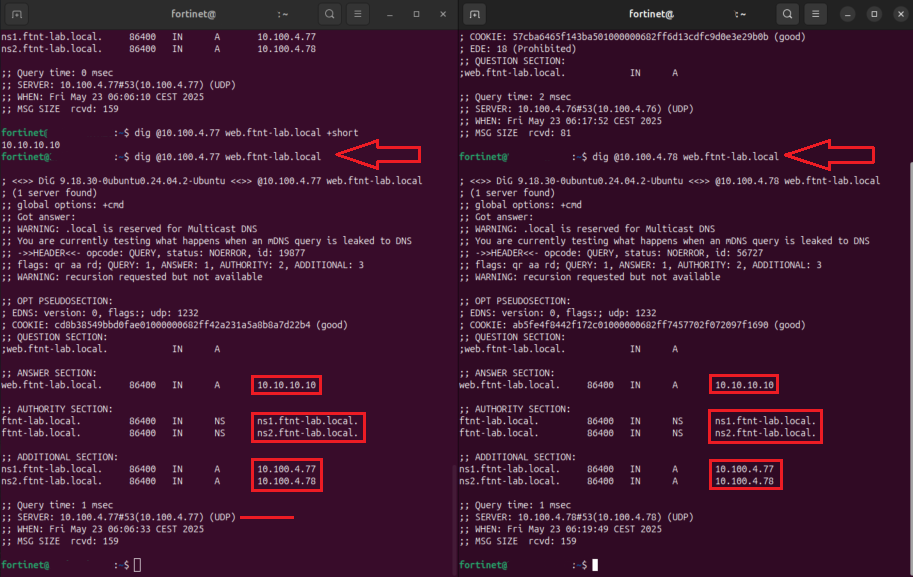Click 'SERVER: 10.100.4.78#53' line in right terminal

coord(576,517)
